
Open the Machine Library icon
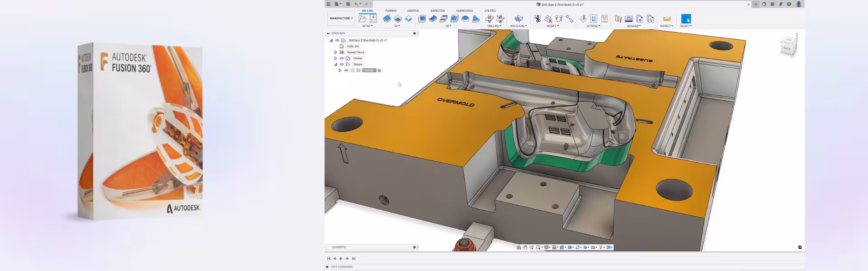coord(629,19)
